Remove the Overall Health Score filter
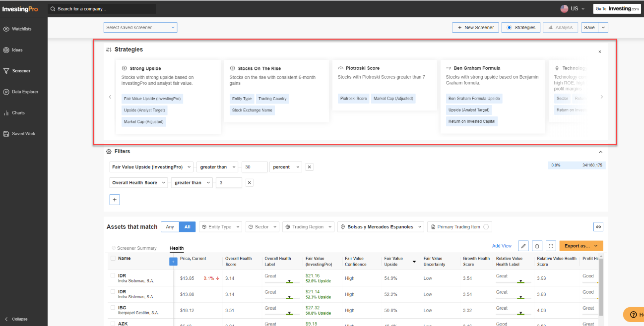 tap(250, 183)
